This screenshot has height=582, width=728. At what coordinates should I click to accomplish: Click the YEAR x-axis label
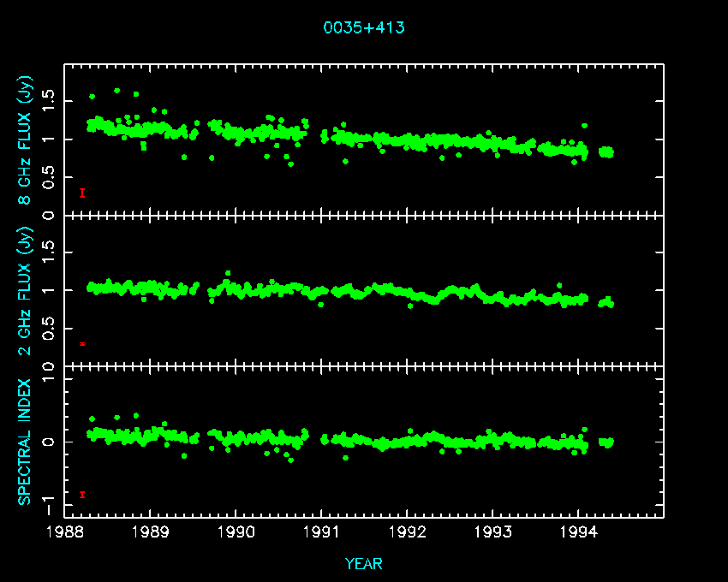point(364,563)
